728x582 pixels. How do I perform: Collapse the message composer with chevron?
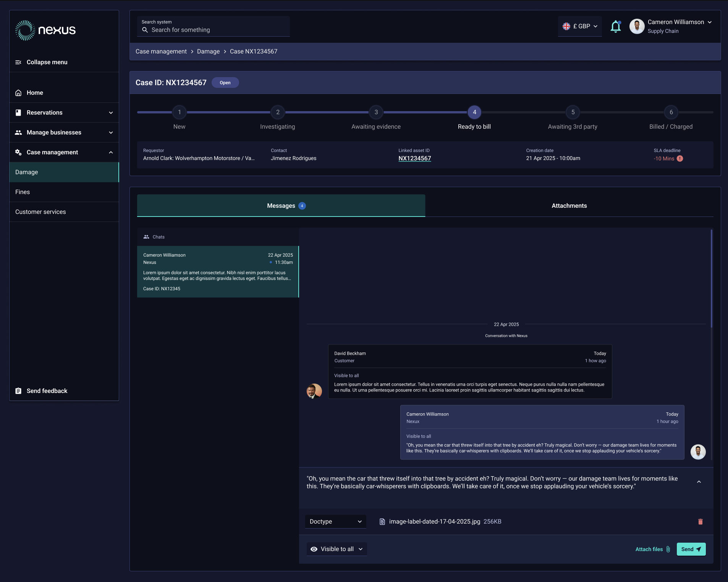699,482
